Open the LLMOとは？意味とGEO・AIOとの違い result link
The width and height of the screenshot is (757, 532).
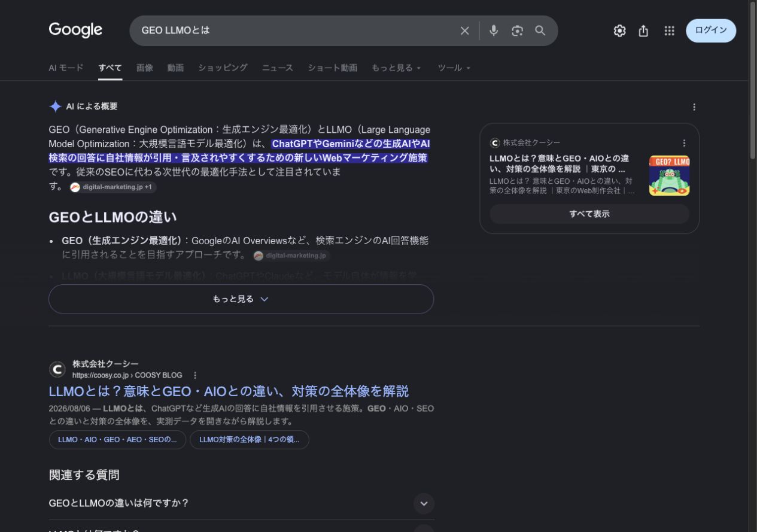pyautogui.click(x=229, y=391)
